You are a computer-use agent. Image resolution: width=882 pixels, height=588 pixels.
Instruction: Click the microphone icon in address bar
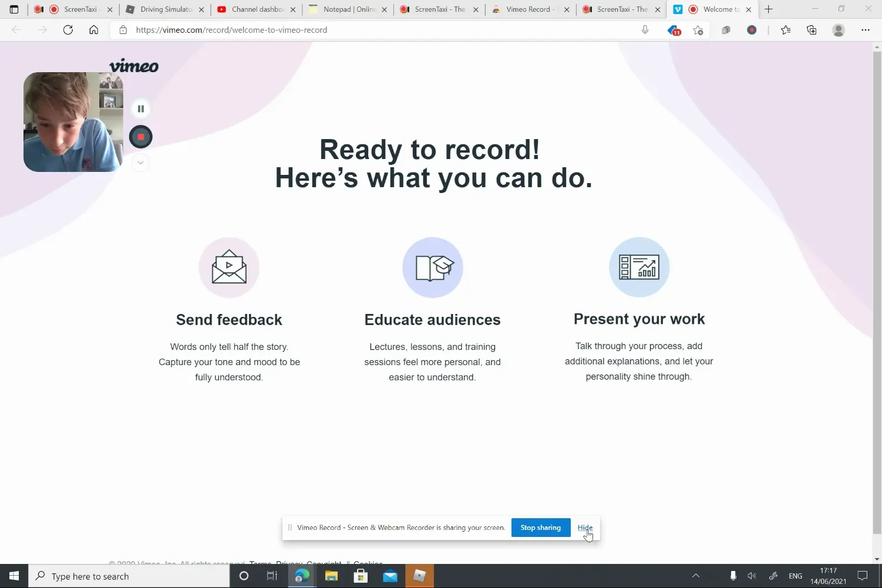(645, 30)
